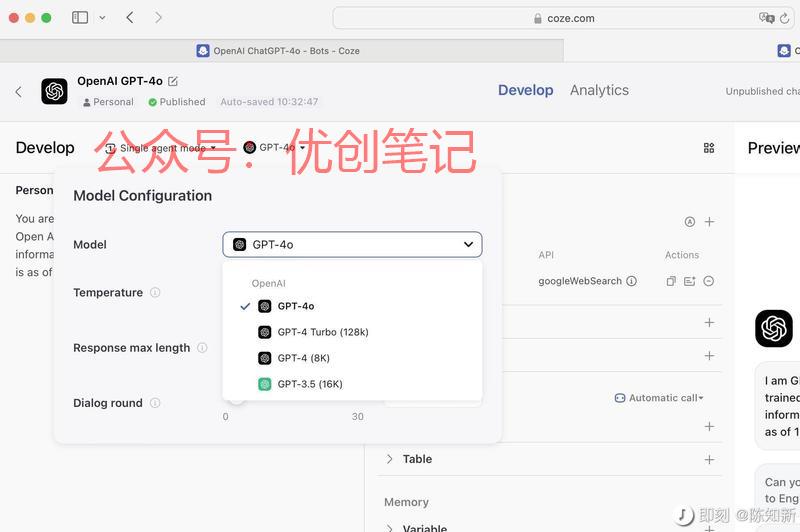Expand the Table section
The width and height of the screenshot is (800, 532).
390,459
